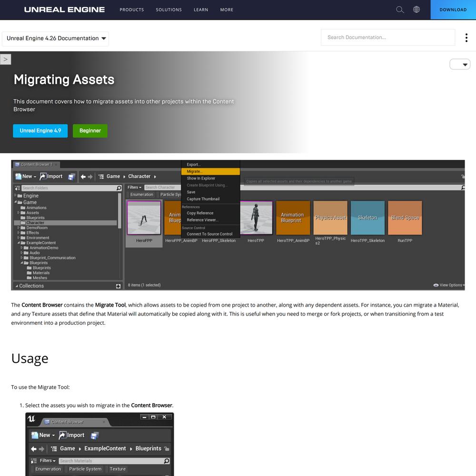This screenshot has width=476, height=476.
Task: Click the Content Browser screenshot image
Action: click(x=238, y=225)
